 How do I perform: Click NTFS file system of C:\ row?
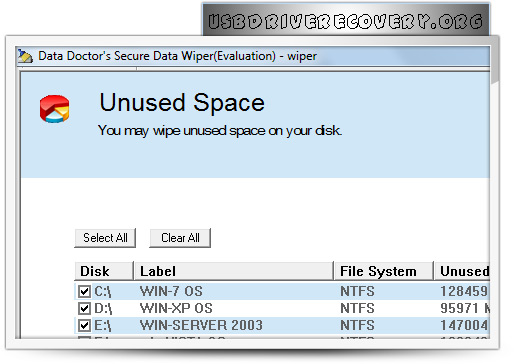click(357, 291)
